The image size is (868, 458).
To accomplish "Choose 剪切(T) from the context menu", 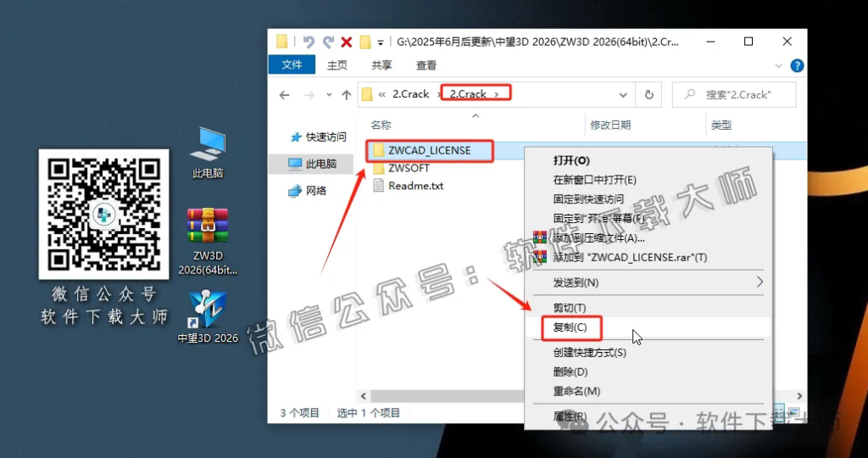I will tap(570, 308).
